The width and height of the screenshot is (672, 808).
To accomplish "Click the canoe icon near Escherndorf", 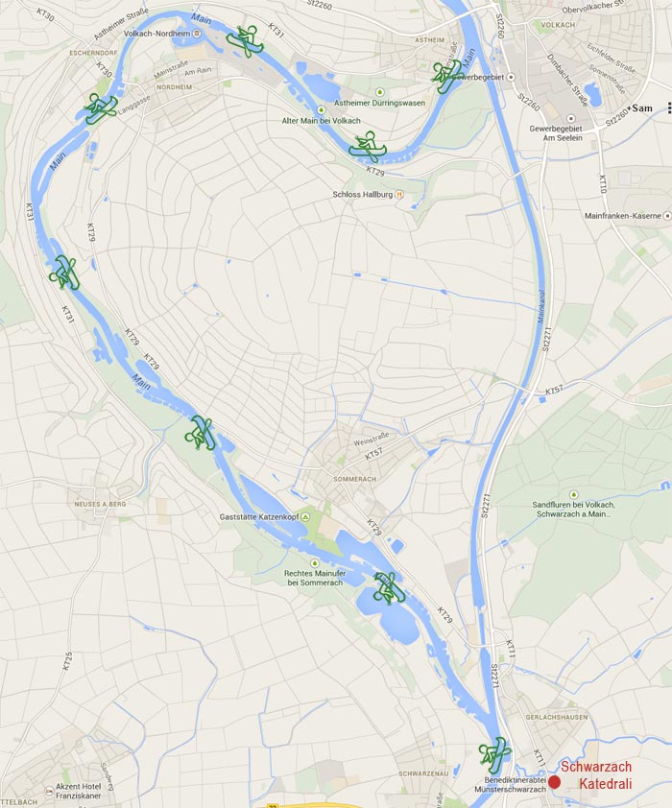I will [x=101, y=108].
